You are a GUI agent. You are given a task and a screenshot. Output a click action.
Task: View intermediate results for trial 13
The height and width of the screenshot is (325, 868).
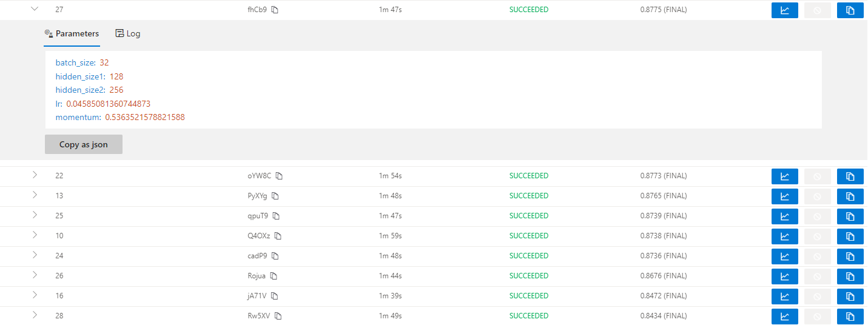click(784, 196)
